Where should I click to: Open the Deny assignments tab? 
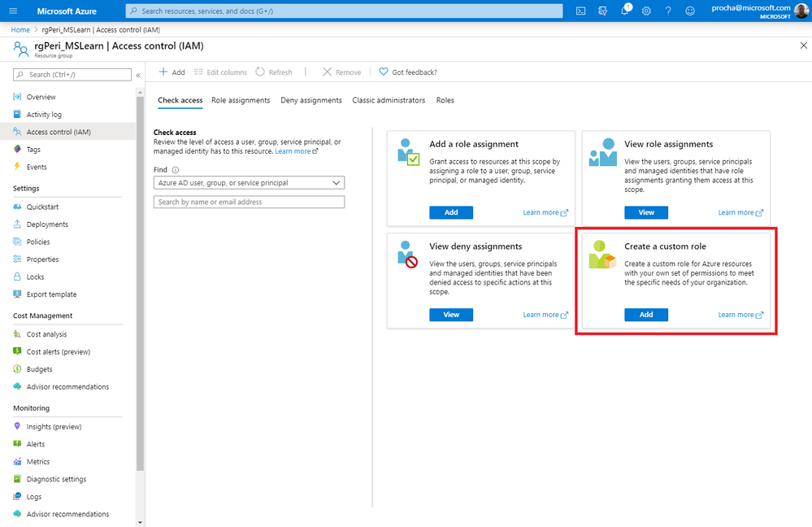coord(311,100)
